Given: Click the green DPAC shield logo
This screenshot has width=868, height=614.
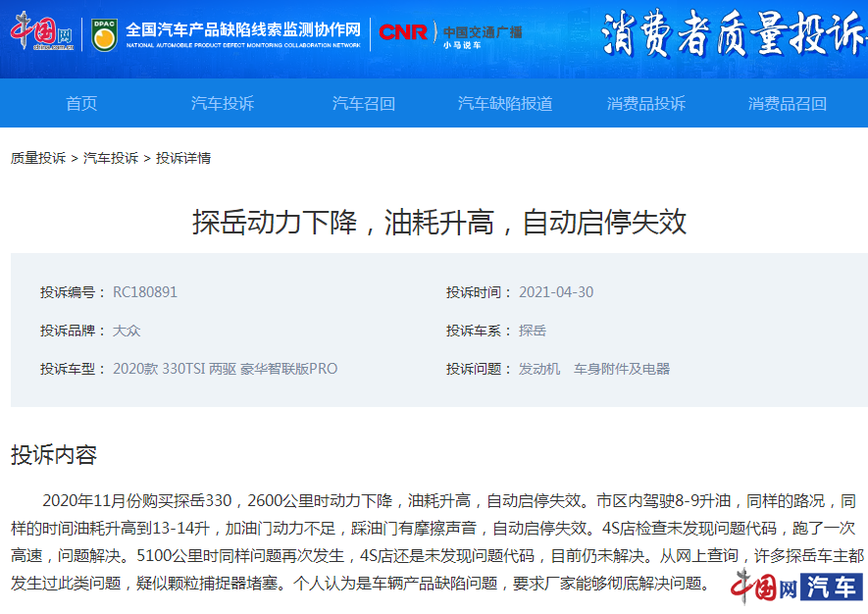Looking at the screenshot, I should (104, 34).
